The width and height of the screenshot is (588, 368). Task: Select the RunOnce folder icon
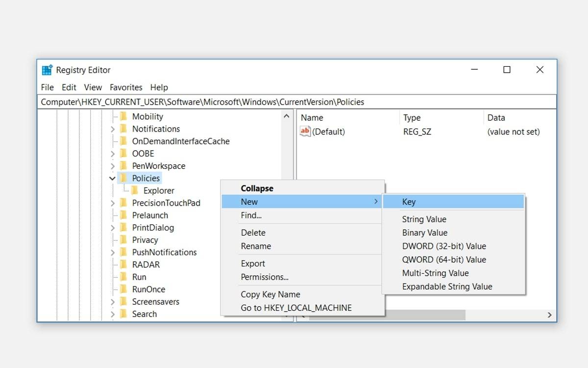(124, 289)
